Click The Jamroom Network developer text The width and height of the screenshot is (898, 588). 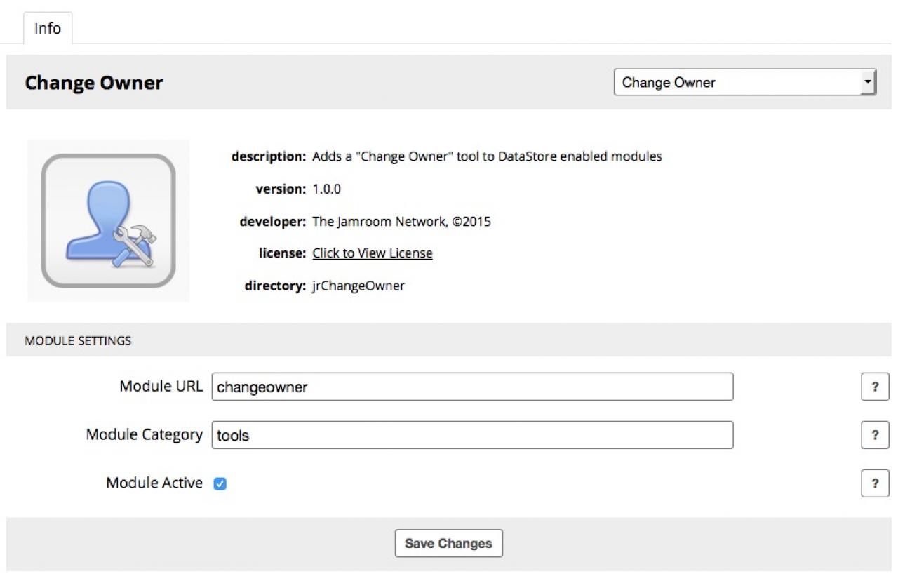(x=401, y=222)
